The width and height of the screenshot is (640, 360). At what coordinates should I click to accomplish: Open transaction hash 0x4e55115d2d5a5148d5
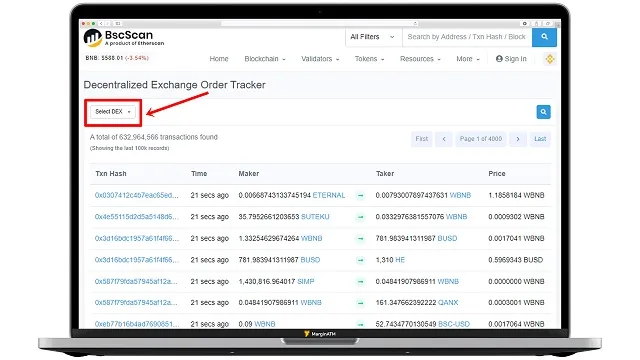tap(136, 217)
